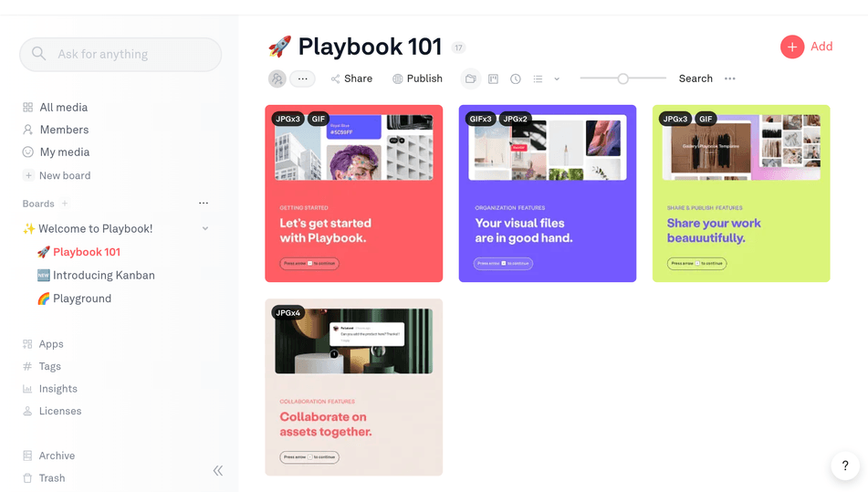Open Share your work beauuutifully card
Viewport: 868px width, 492px height.
pos(741,194)
